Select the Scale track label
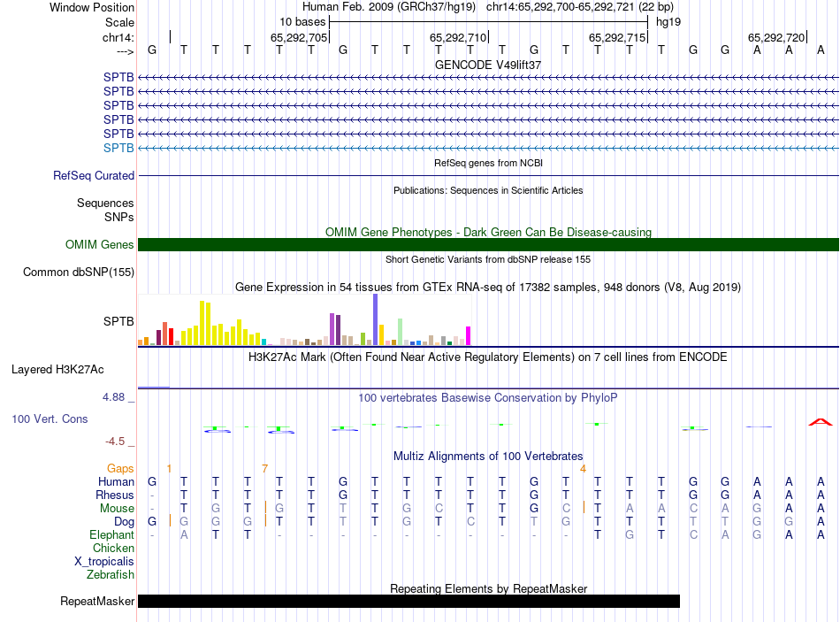This screenshot has width=840, height=622. [119, 22]
